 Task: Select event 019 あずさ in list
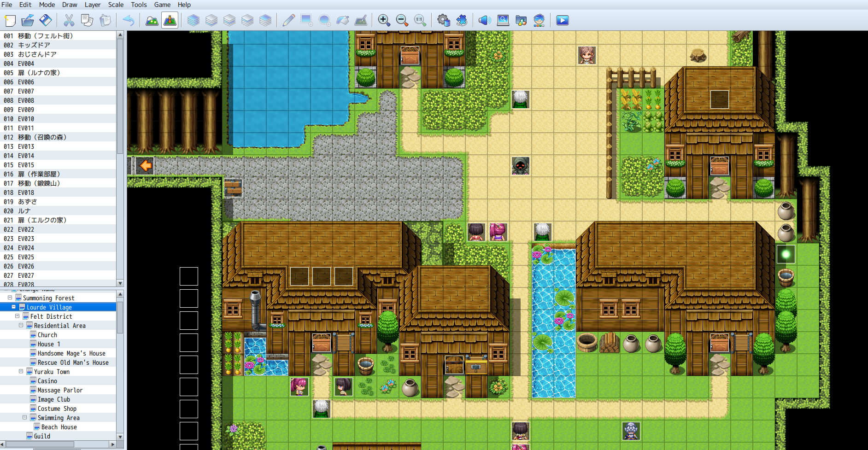tap(58, 202)
